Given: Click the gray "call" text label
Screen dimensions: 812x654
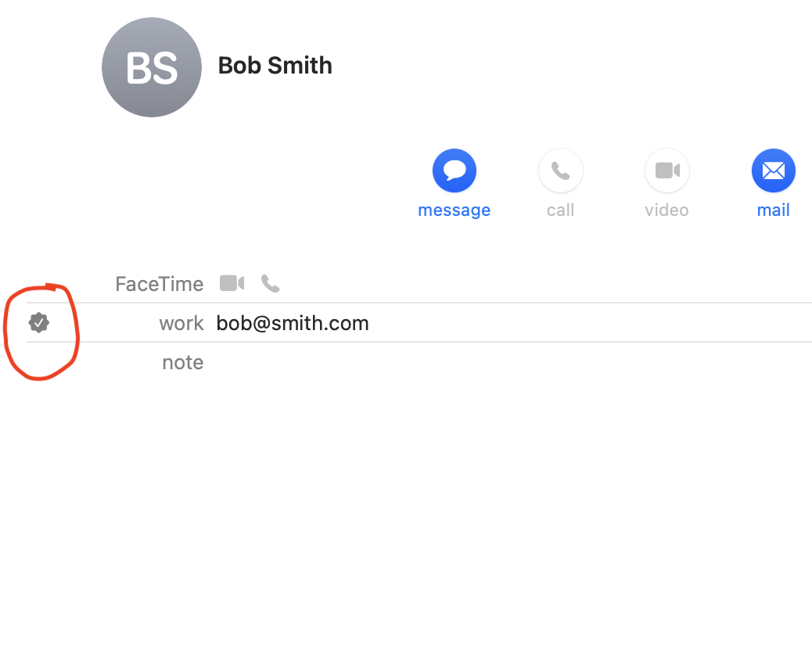Looking at the screenshot, I should [x=560, y=210].
